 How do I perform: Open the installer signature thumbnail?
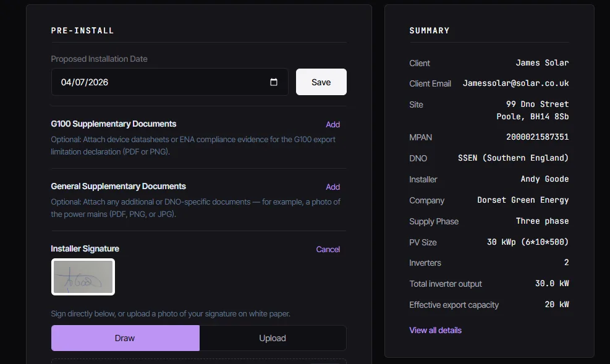(83, 277)
